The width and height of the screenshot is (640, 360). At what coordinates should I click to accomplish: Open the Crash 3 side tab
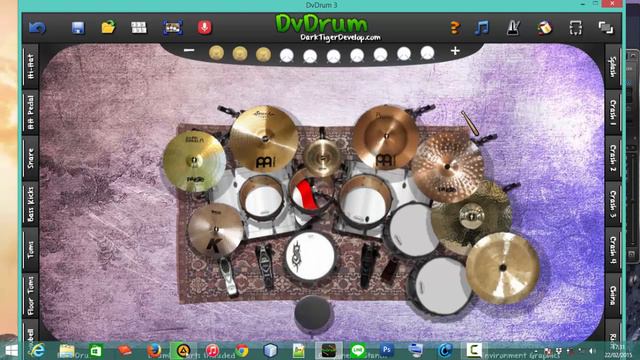point(612,203)
